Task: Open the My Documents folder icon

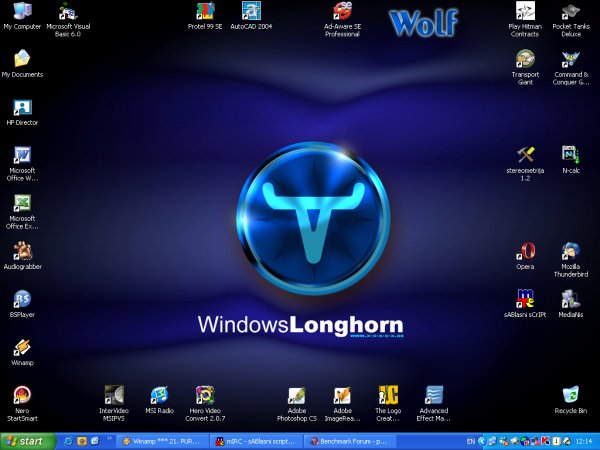Action: tap(22, 64)
